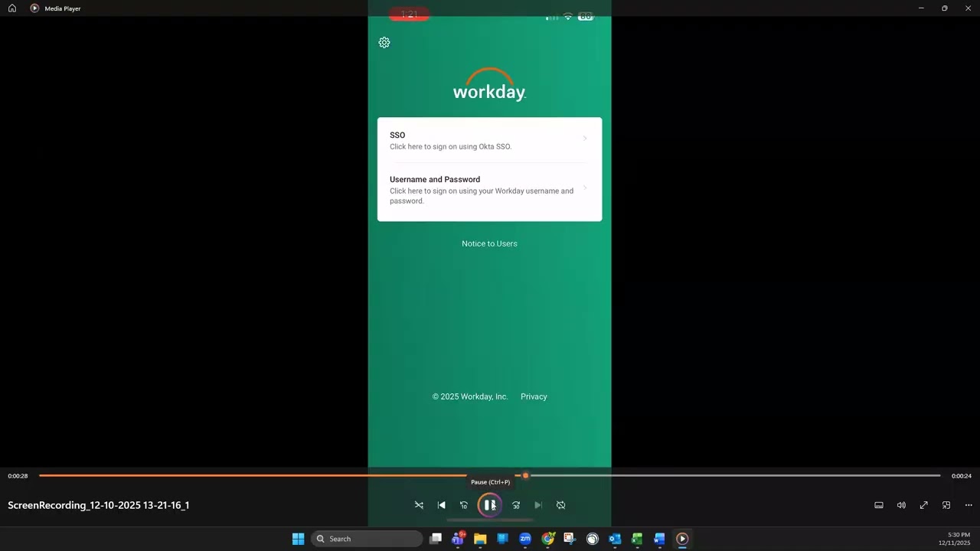Image resolution: width=980 pixels, height=551 pixels.
Task: Click elapsed time 0:00:28 label
Action: pyautogui.click(x=18, y=476)
